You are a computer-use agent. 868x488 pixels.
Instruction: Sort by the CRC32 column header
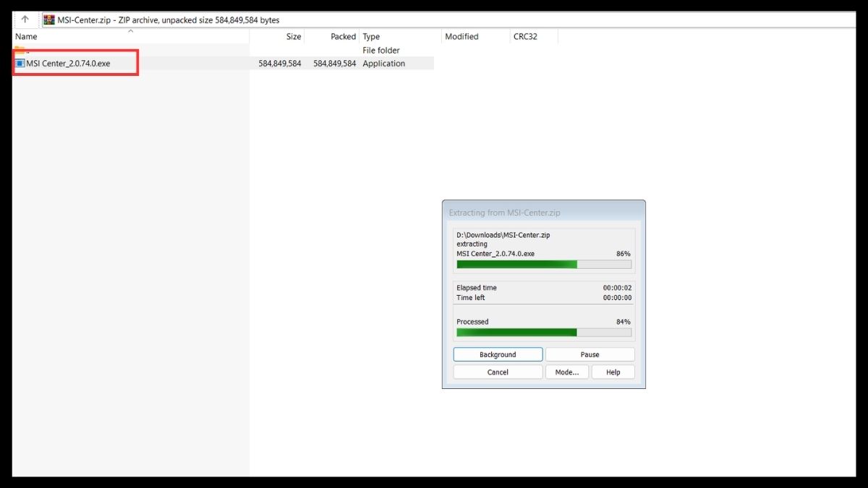point(534,36)
